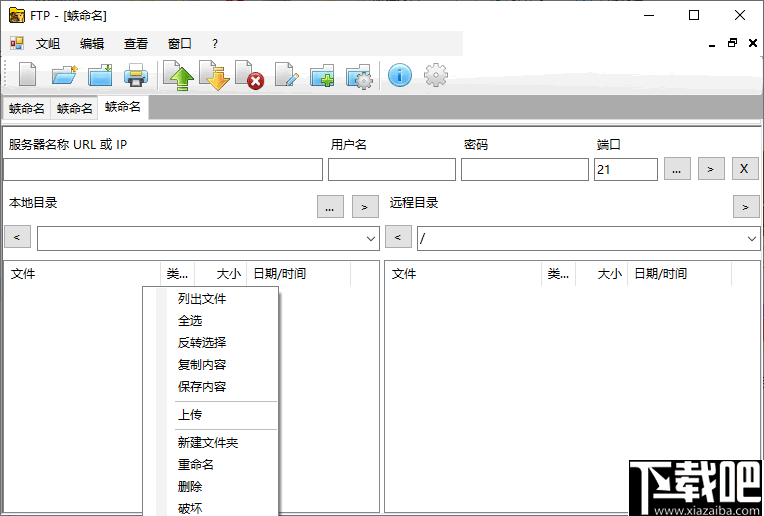Focus the 用户名 input field
Image resolution: width=764 pixels, height=516 pixels.
click(392, 170)
